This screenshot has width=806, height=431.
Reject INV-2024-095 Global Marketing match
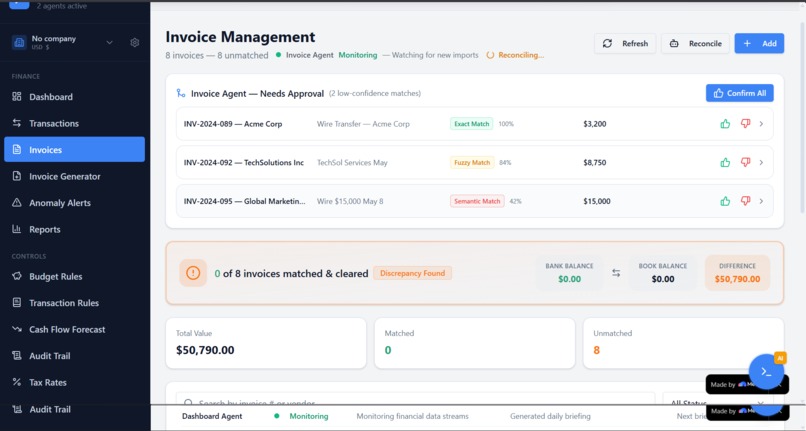tap(745, 201)
